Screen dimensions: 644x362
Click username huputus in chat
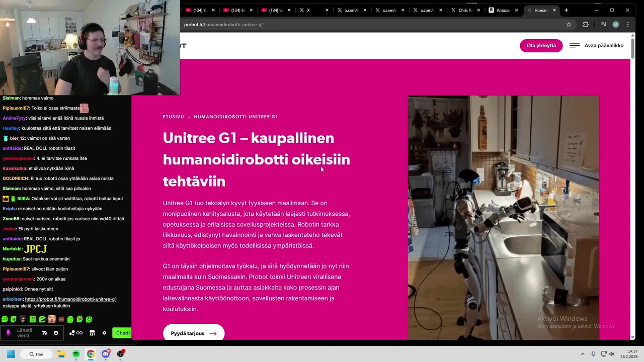[12, 259]
